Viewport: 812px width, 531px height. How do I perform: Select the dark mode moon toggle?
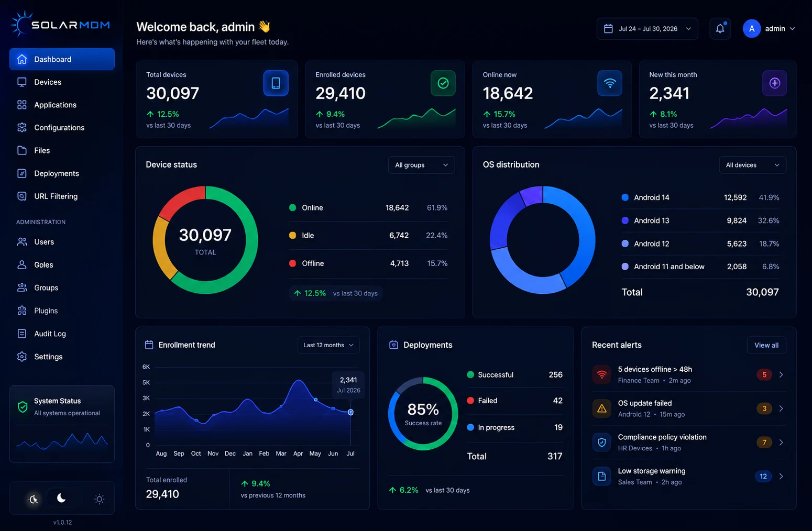61,498
